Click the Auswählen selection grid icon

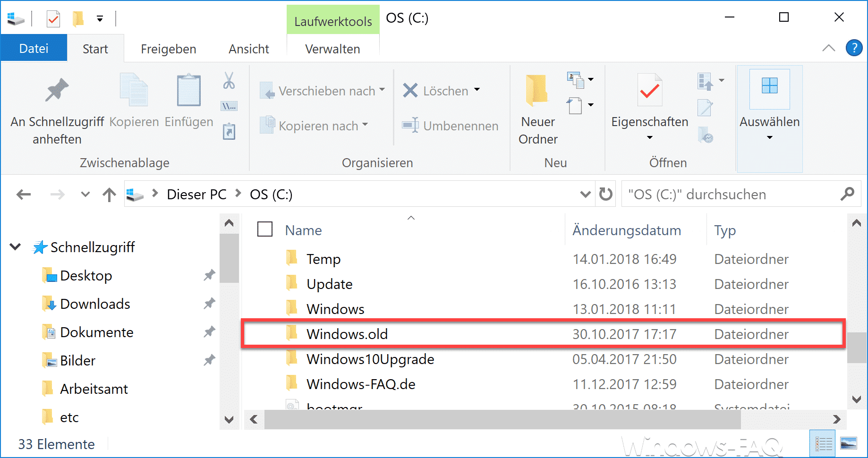770,86
